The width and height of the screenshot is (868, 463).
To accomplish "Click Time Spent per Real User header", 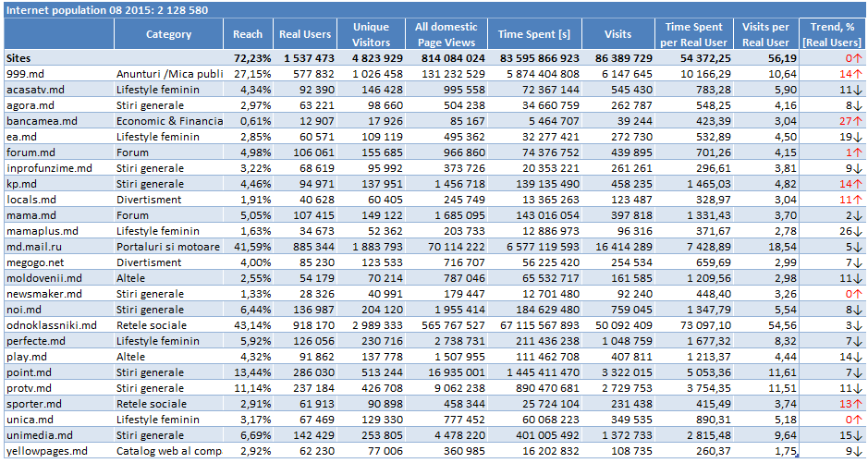I will pyautogui.click(x=694, y=34).
